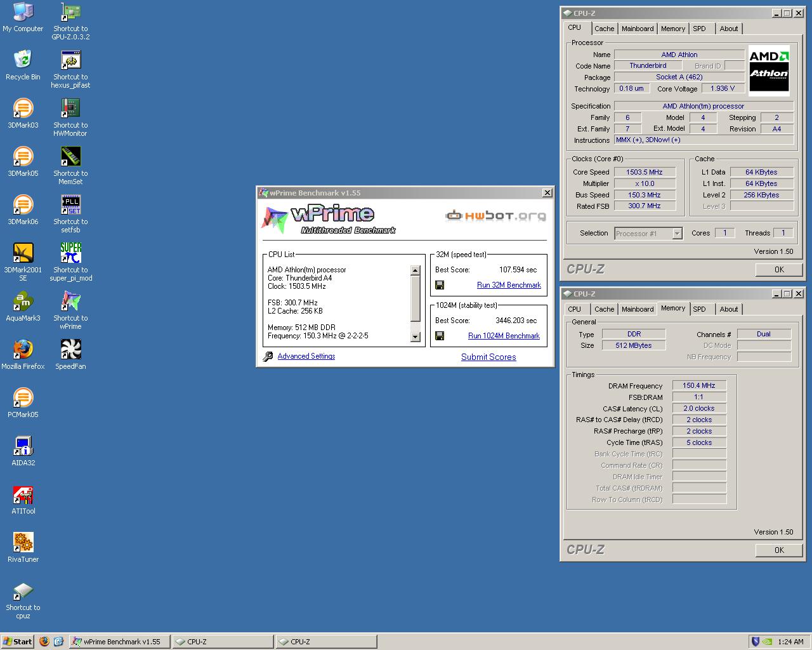Click the NVIDIA tray icon
This screenshot has height=650, width=812.
pos(766,642)
